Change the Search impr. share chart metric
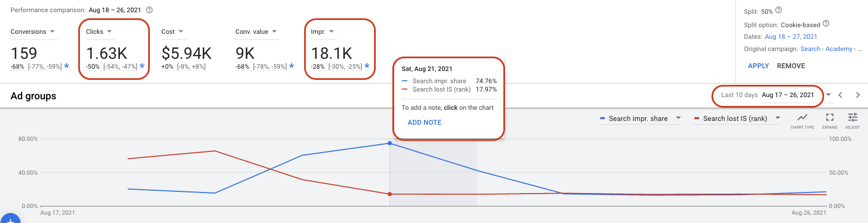The image size is (868, 223). [640, 118]
